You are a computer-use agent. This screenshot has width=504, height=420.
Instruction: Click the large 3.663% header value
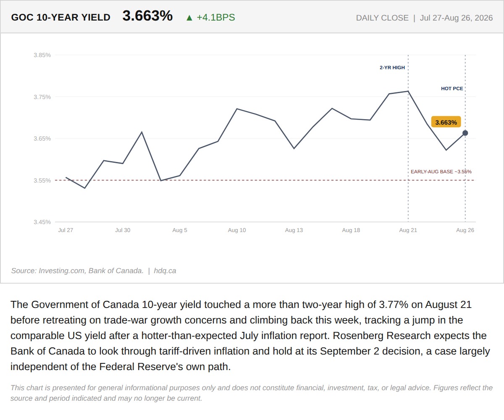pos(147,16)
